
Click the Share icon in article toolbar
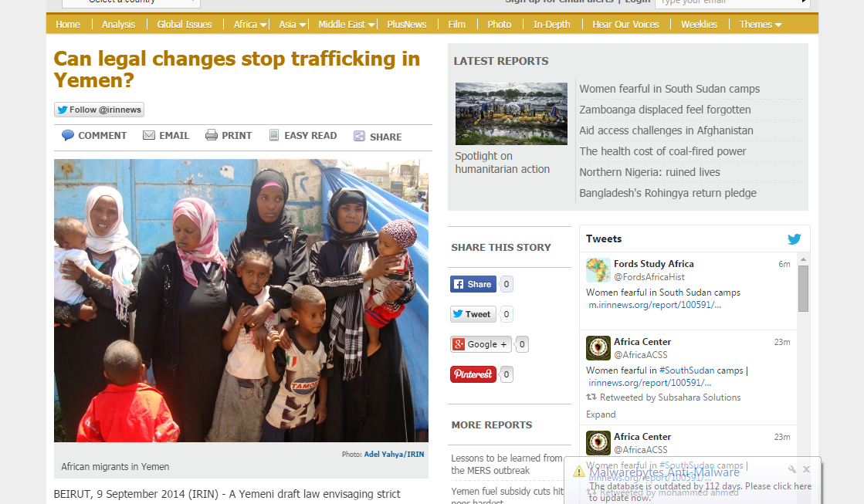click(359, 136)
